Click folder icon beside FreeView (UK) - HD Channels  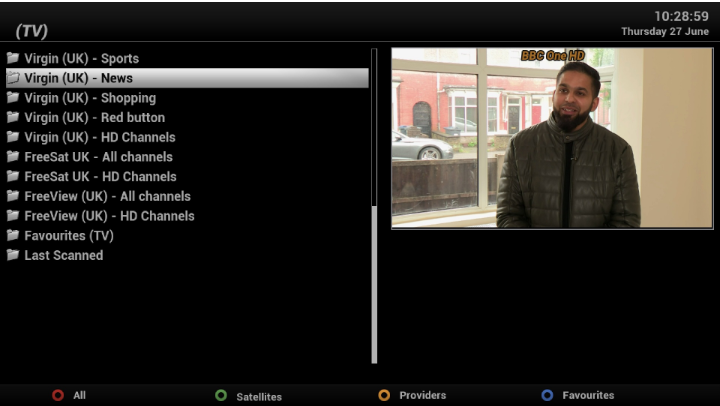click(13, 216)
